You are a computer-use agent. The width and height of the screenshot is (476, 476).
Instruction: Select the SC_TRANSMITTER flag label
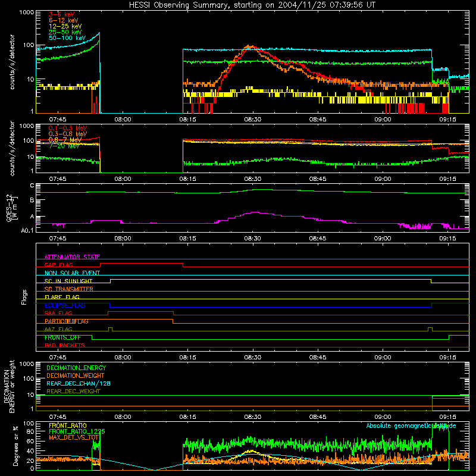[68, 289]
